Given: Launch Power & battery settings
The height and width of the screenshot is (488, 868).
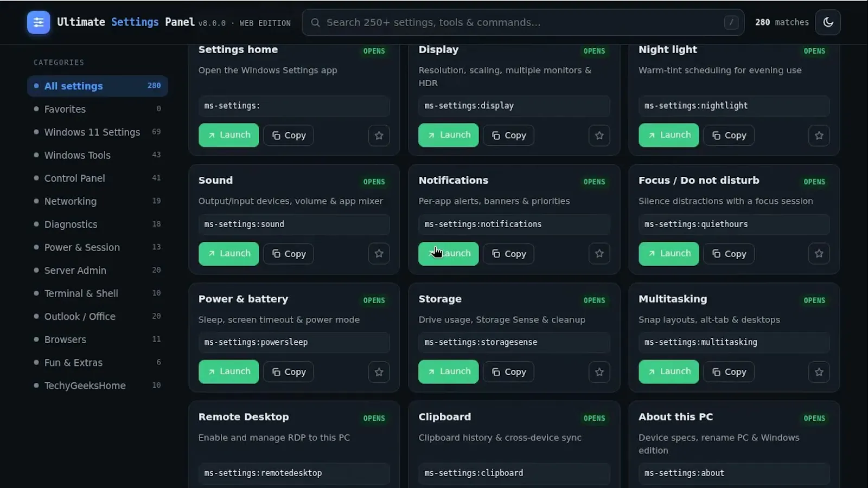Looking at the screenshot, I should coord(228,371).
